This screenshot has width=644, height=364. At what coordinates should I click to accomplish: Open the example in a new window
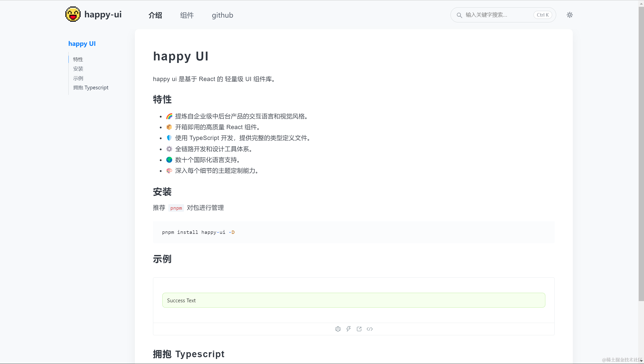tap(359, 329)
